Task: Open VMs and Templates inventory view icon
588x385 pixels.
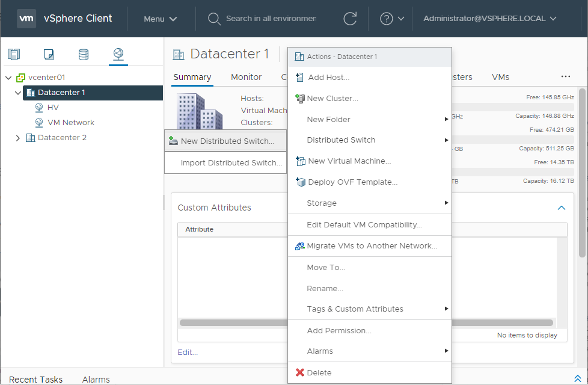Action: [x=49, y=54]
